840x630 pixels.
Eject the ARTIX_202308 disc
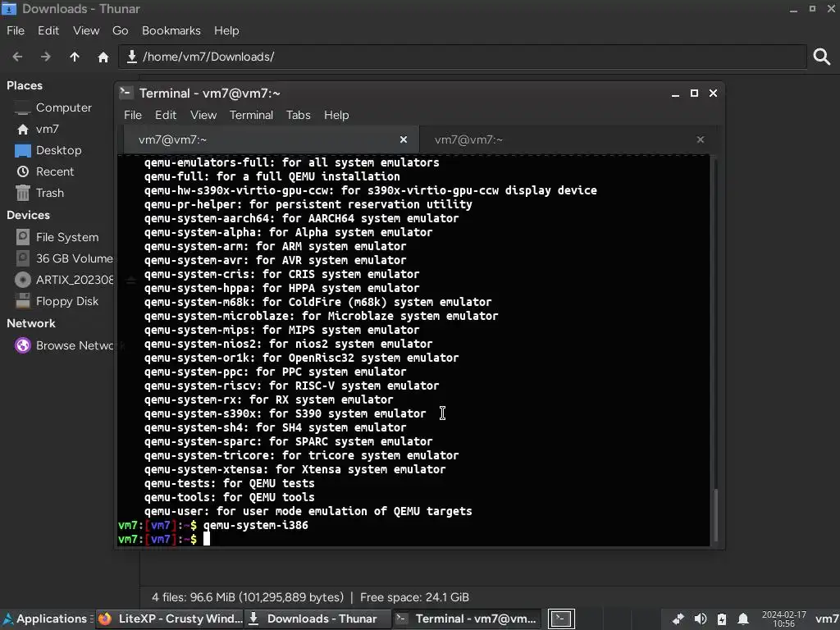coord(130,281)
